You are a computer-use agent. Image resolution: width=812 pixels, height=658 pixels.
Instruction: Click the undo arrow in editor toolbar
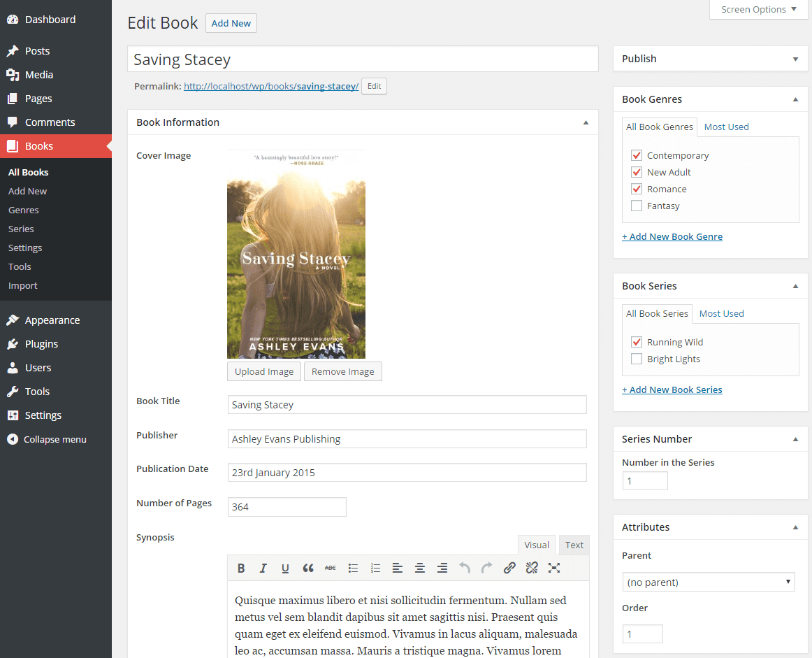465,568
